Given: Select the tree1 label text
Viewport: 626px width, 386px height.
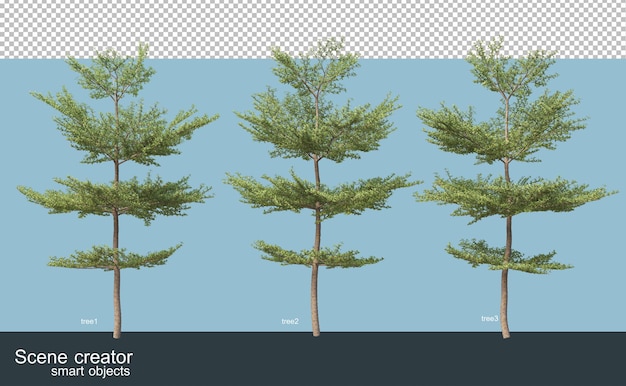Looking at the screenshot, I should tap(89, 321).
